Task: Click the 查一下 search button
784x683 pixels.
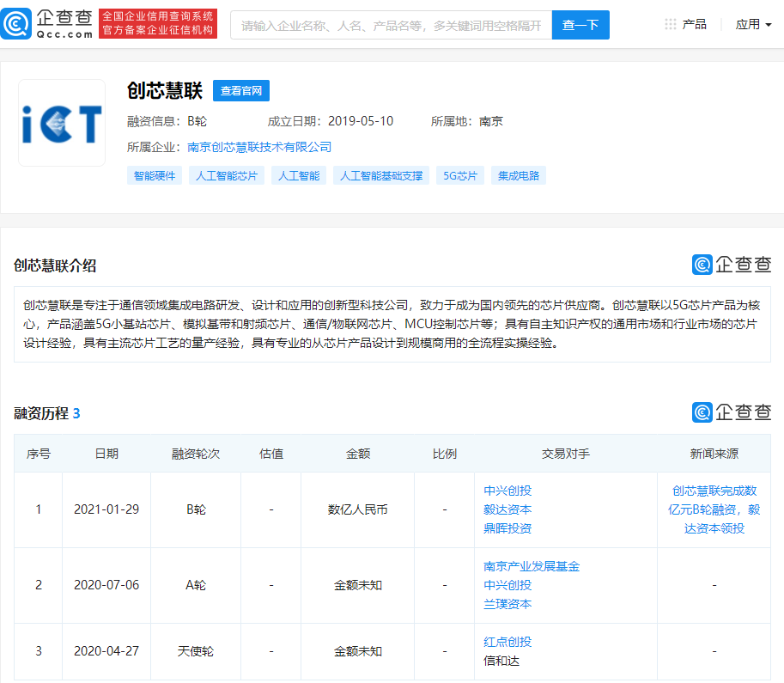Action: coord(580,25)
